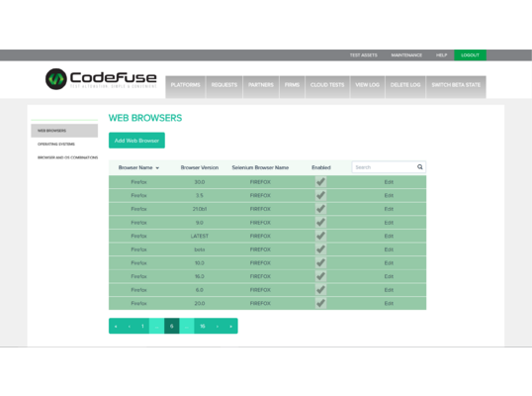532x396 pixels.
Task: Edit the Firefox beta row
Action: click(389, 249)
